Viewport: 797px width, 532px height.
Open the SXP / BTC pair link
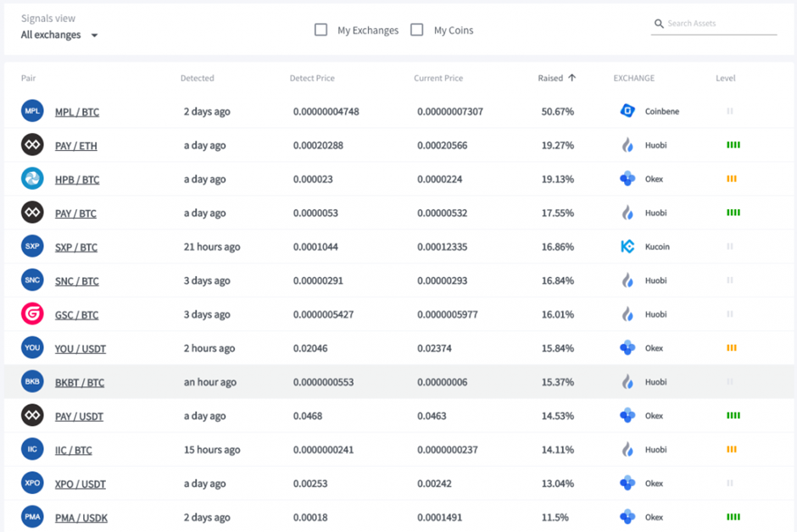pyautogui.click(x=76, y=247)
